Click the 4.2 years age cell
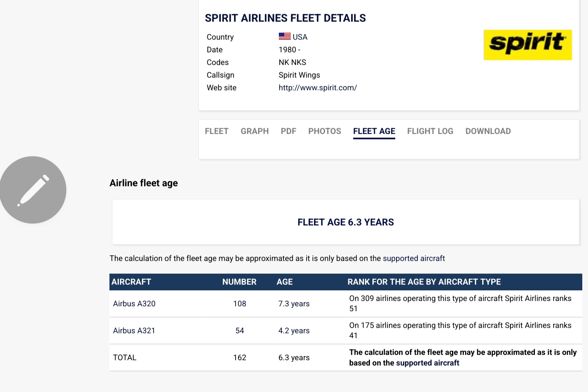The image size is (588, 392). coord(294,331)
